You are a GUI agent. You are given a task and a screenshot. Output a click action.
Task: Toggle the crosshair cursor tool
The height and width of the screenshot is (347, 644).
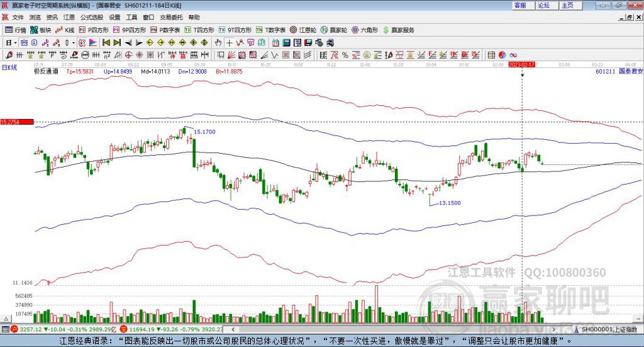click(x=229, y=43)
